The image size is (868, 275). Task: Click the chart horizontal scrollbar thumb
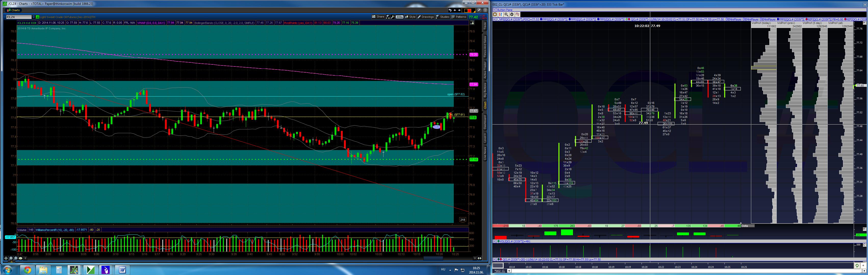pos(433,258)
